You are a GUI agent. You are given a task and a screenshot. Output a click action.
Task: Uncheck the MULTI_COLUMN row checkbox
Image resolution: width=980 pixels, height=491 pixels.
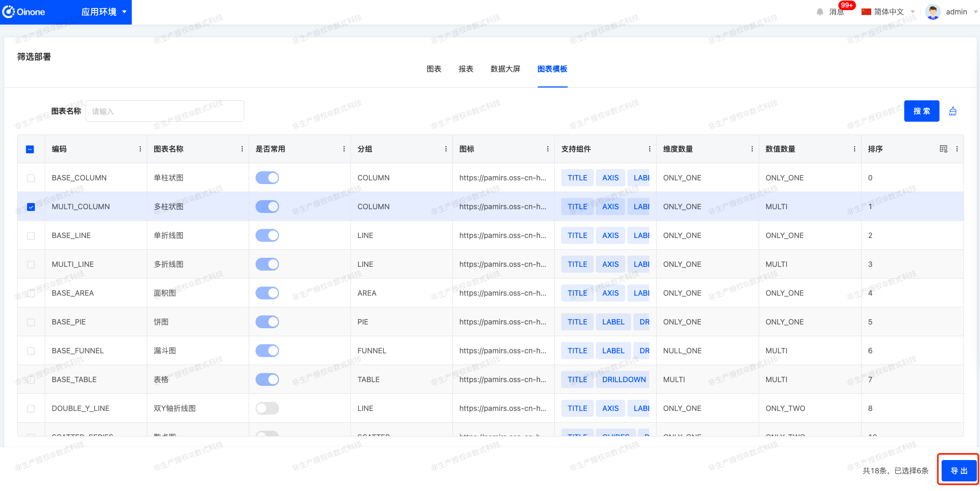click(31, 207)
